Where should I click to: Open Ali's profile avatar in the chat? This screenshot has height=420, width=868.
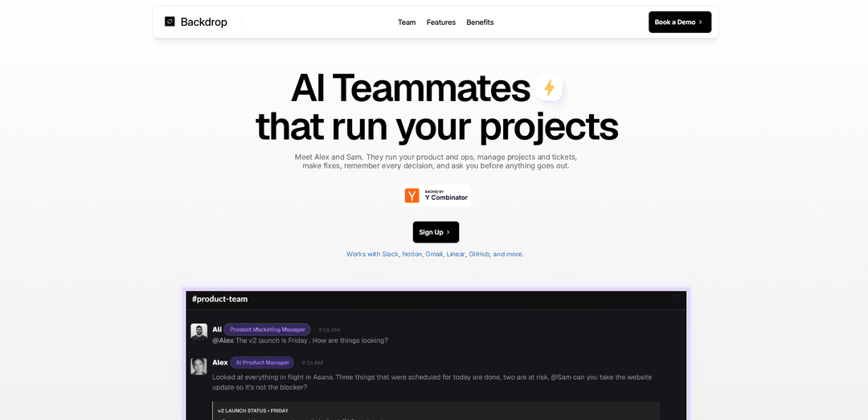199,332
